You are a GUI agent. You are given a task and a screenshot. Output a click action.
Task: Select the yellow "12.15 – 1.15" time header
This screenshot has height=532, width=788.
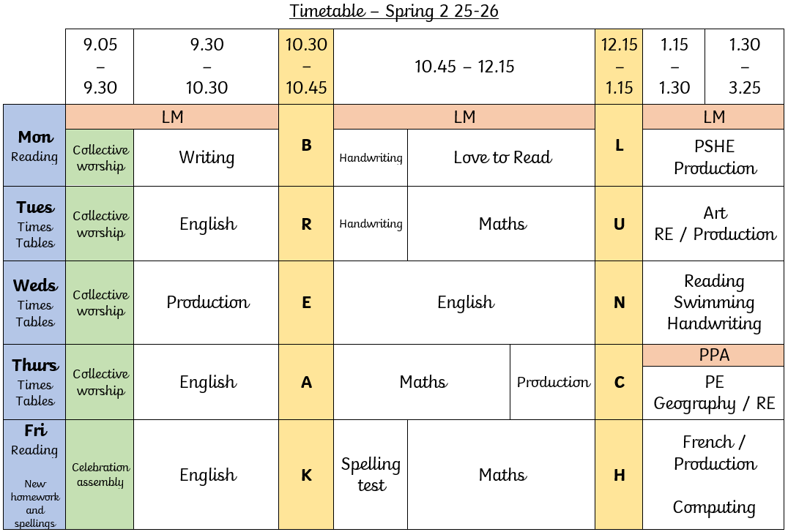619,67
